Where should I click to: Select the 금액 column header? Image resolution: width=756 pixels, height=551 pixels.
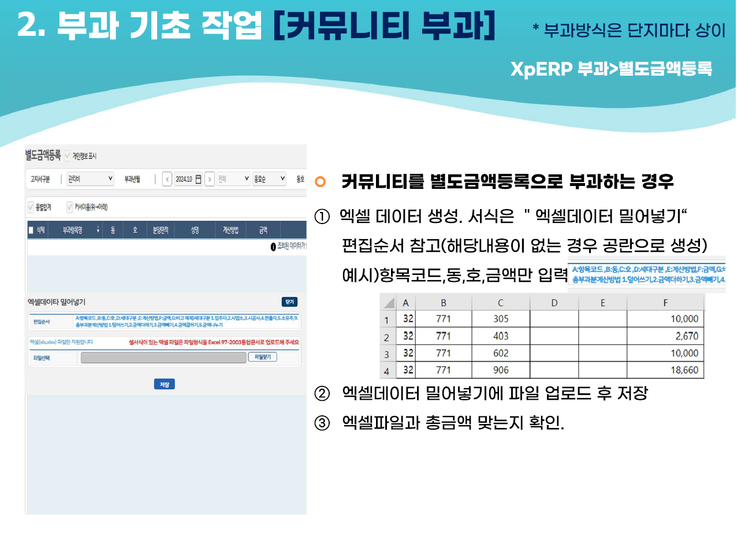[x=263, y=230]
